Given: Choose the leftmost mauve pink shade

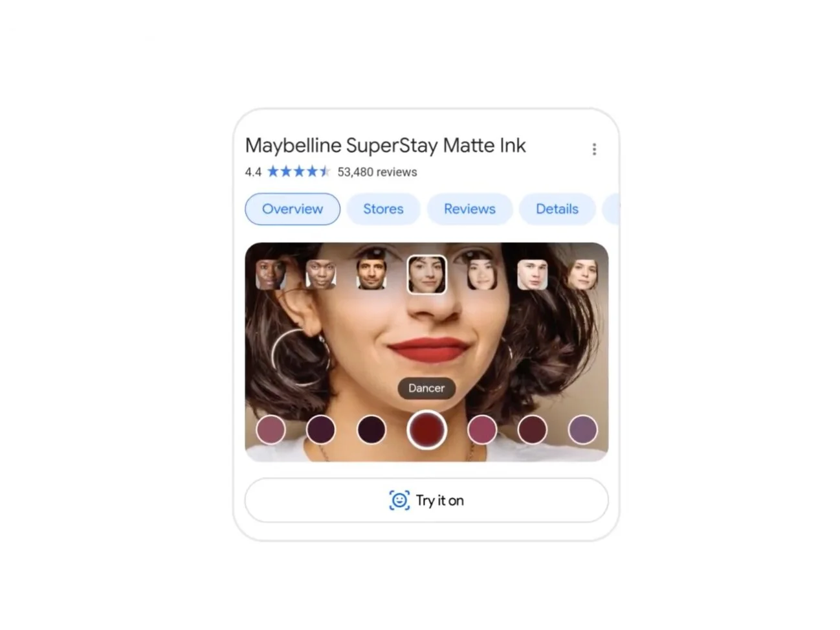Looking at the screenshot, I should pyautogui.click(x=271, y=430).
